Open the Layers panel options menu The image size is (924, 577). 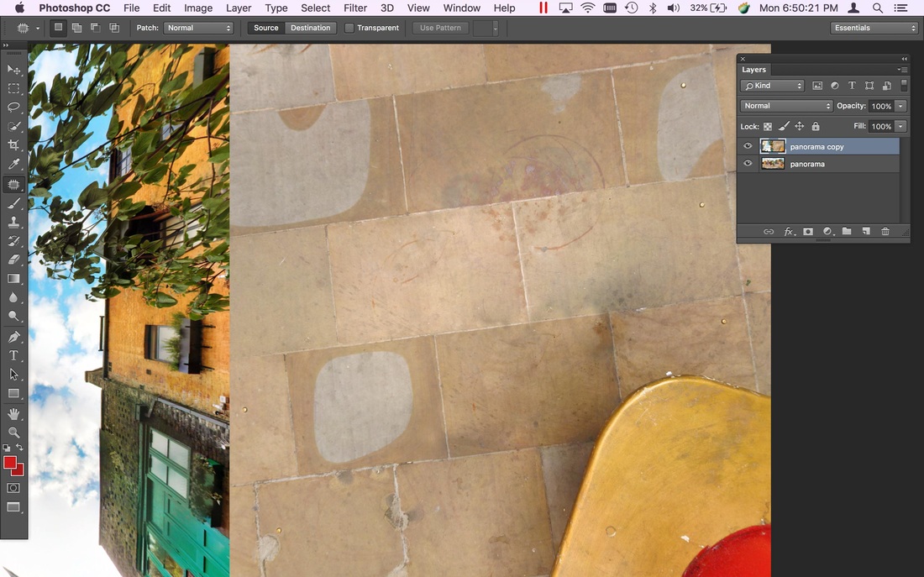click(x=902, y=70)
